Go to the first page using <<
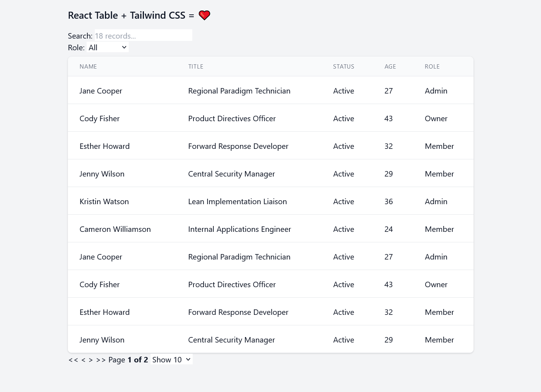This screenshot has height=392, width=541. click(74, 360)
